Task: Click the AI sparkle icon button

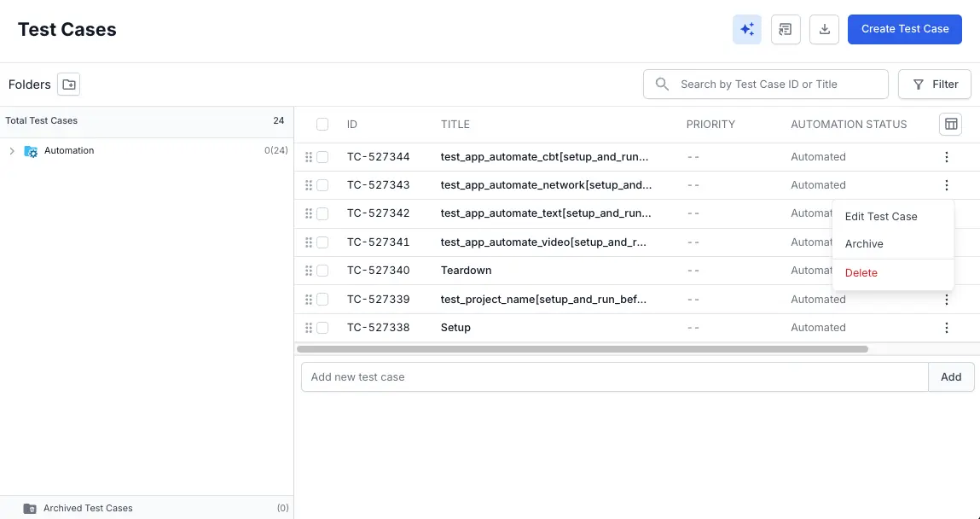Action: point(746,30)
